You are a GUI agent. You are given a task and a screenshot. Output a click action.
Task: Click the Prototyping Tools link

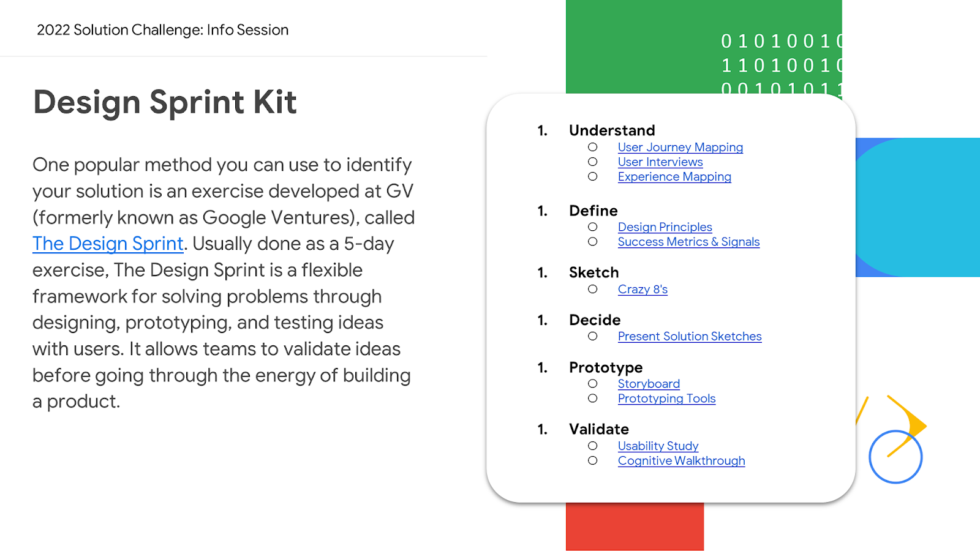tap(666, 399)
